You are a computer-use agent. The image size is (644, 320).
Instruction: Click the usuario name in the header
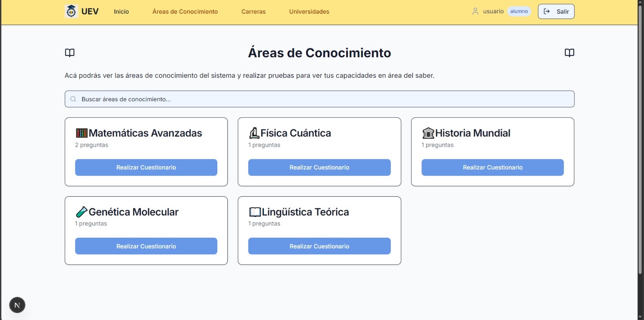tap(493, 11)
